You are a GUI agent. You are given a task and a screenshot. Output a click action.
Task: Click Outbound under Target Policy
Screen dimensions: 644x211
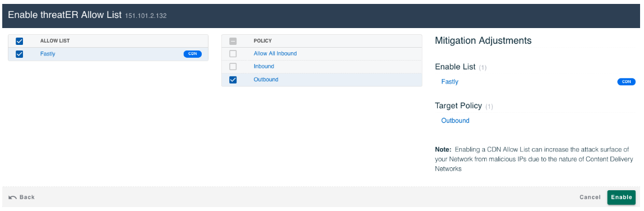coord(455,121)
